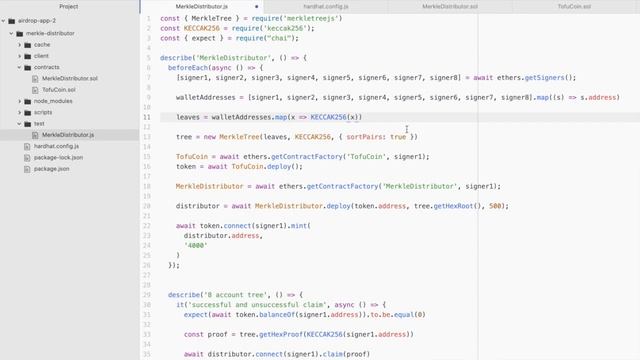Click the contracts folder icon
This screenshot has height=360, width=640.
tap(28, 67)
